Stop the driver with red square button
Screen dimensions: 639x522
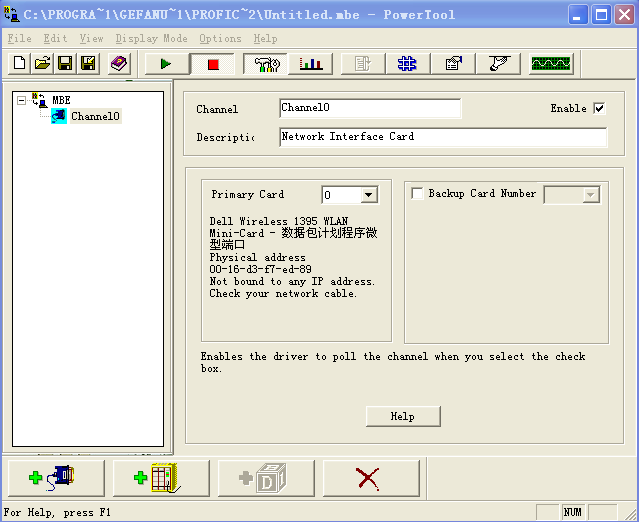point(213,64)
